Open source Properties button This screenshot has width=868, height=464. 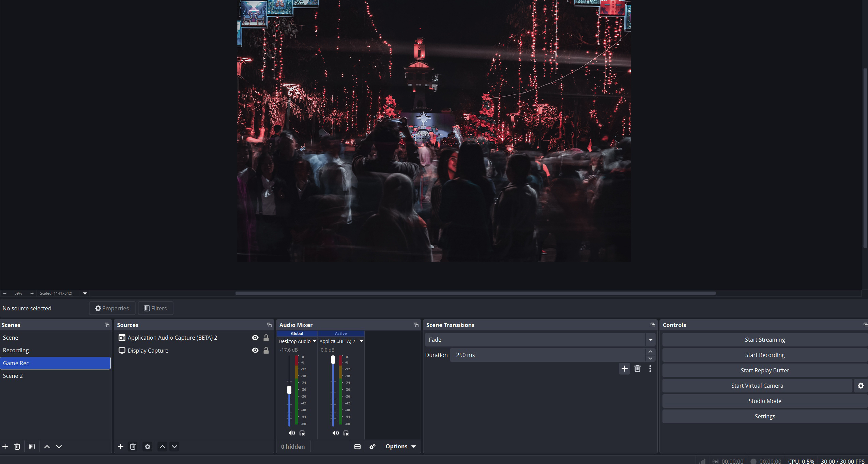click(112, 308)
